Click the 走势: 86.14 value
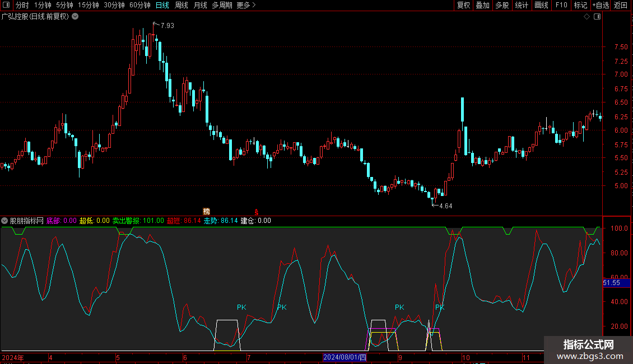 click(x=220, y=221)
